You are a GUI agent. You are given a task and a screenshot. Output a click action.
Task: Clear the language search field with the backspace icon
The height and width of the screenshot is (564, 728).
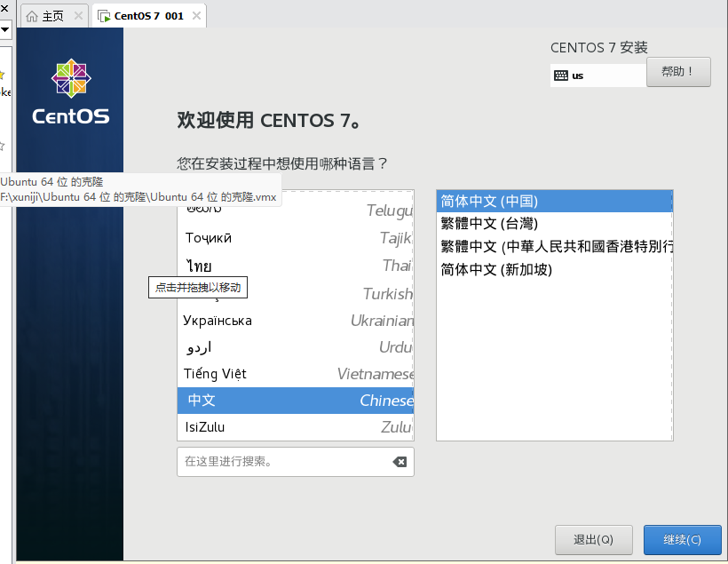click(x=400, y=461)
